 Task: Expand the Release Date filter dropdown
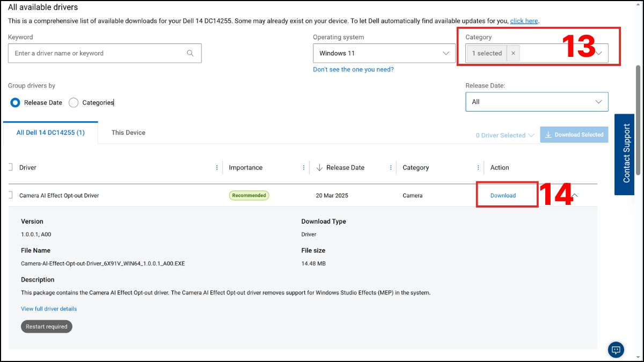point(537,102)
